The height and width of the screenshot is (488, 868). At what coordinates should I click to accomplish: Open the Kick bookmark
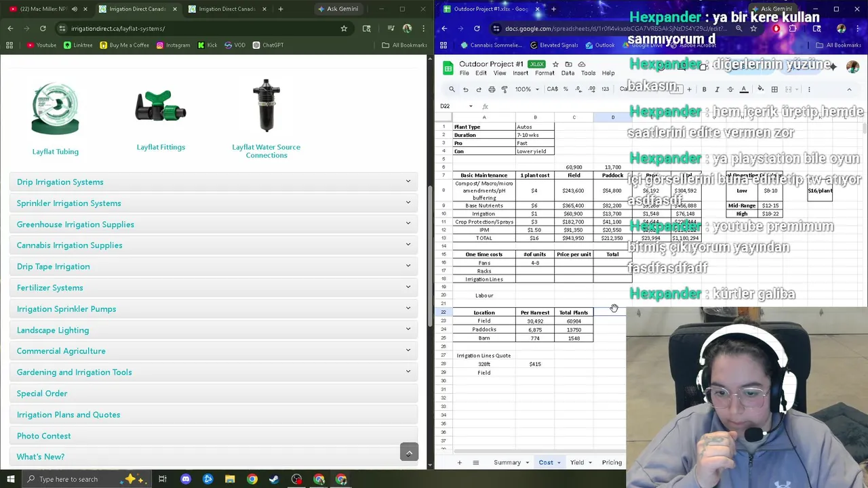pyautogui.click(x=208, y=45)
